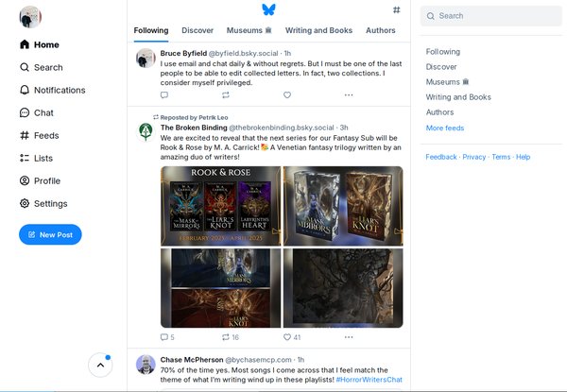567x392 pixels.
Task: Open The Broken Binding avatar
Action: tap(146, 132)
